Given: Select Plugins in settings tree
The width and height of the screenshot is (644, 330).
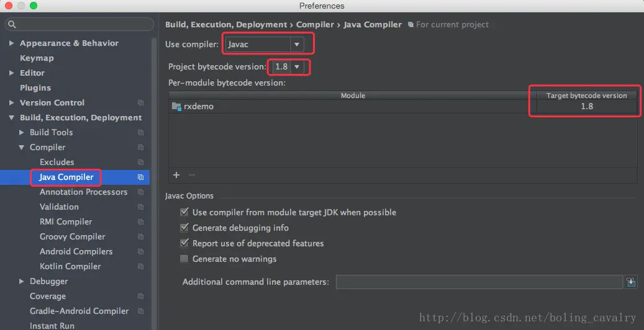Looking at the screenshot, I should pos(35,88).
